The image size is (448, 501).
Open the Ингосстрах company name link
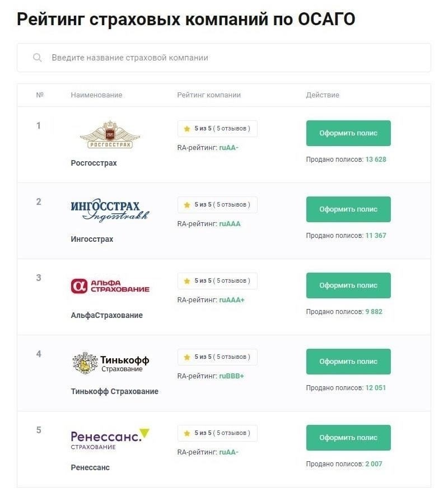[92, 239]
